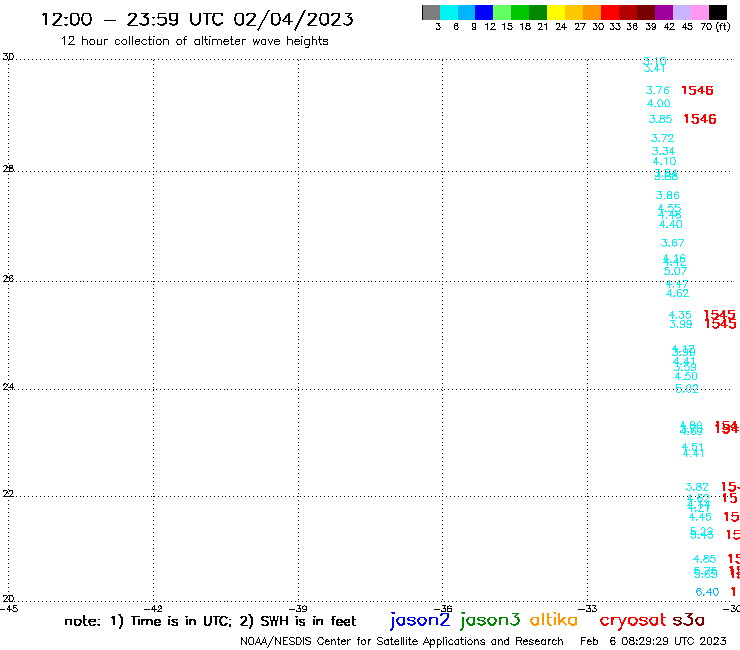Click the gray swatch in the color bar
740x650 pixels.
[x=431, y=12]
